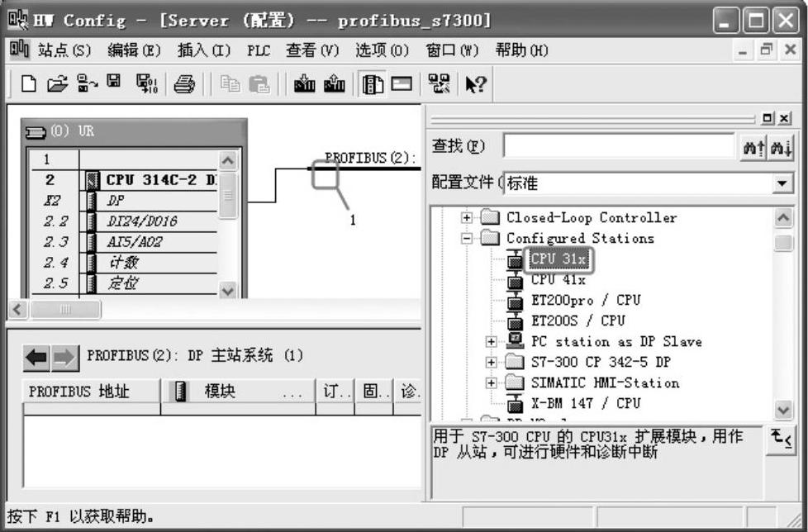Restore the inner document window
This screenshot has height=532, width=808.
coord(766,50)
